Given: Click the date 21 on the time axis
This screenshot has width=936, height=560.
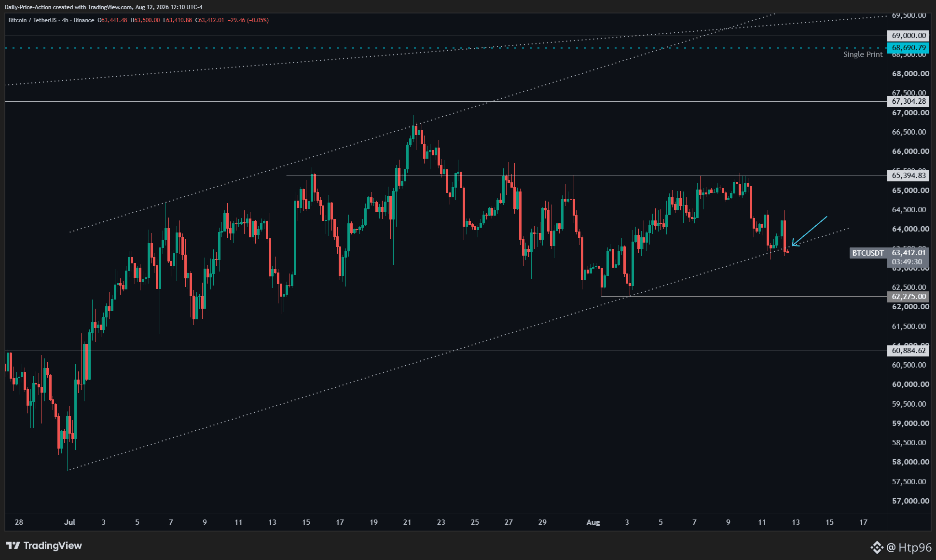Looking at the screenshot, I should click(x=407, y=522).
